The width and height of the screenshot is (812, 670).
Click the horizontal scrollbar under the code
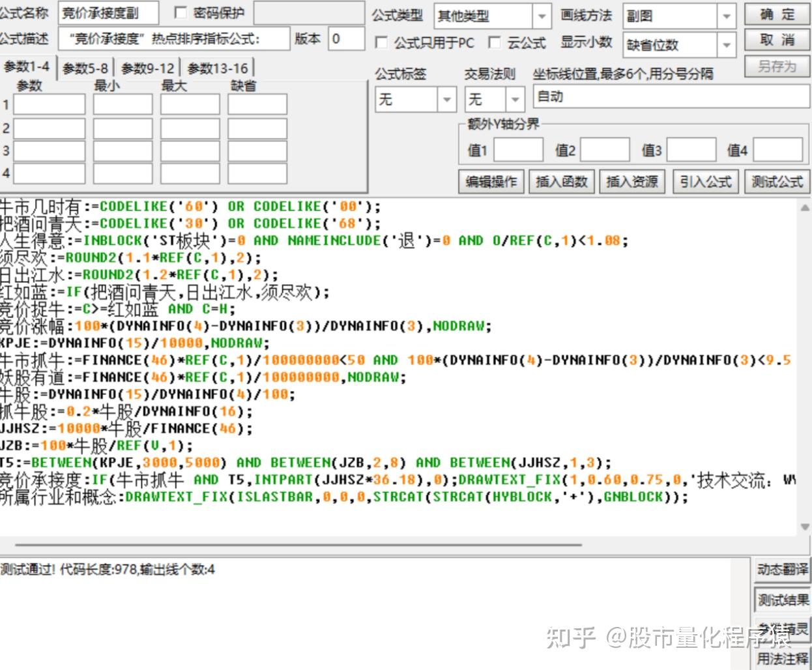(298, 544)
